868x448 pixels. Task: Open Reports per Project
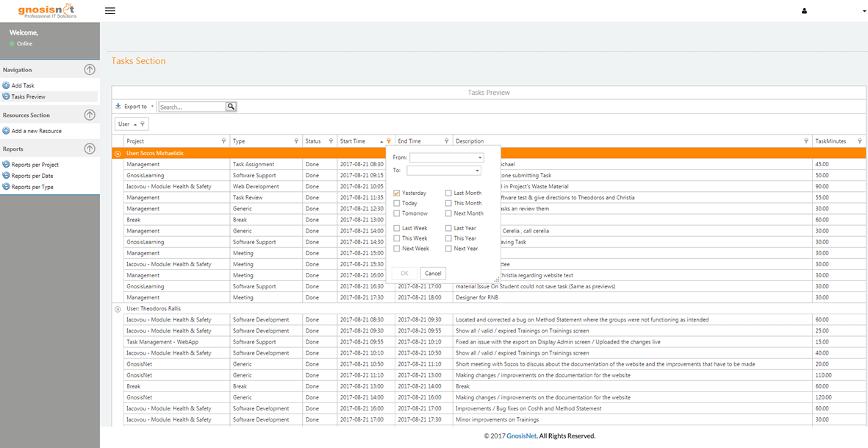pos(35,165)
